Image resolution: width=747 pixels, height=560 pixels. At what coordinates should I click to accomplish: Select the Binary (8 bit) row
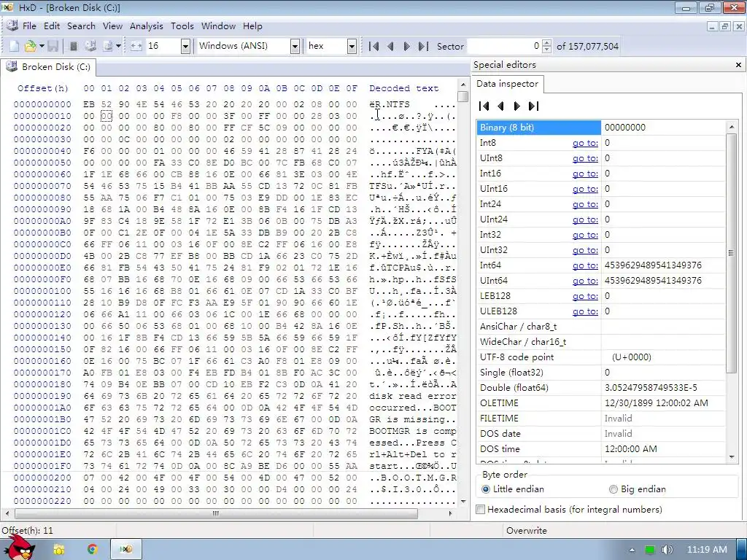(601, 128)
